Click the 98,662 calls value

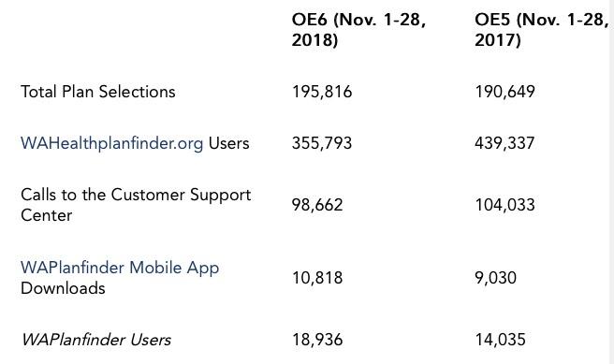point(317,205)
